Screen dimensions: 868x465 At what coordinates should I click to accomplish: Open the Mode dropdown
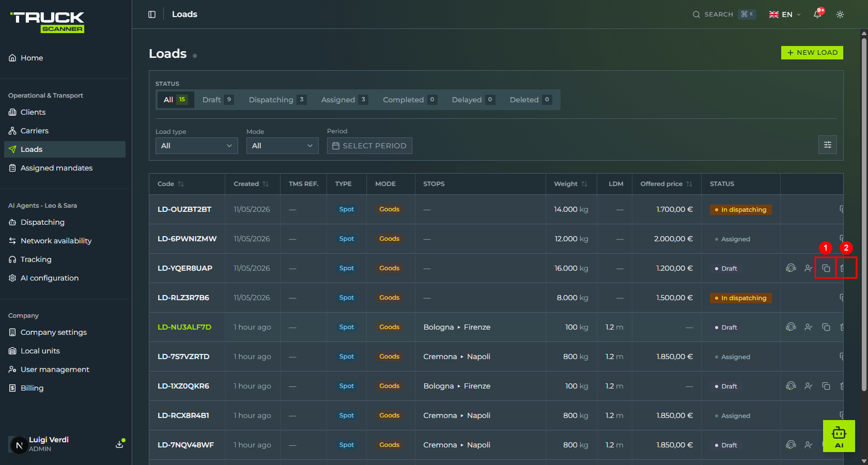[x=283, y=146]
